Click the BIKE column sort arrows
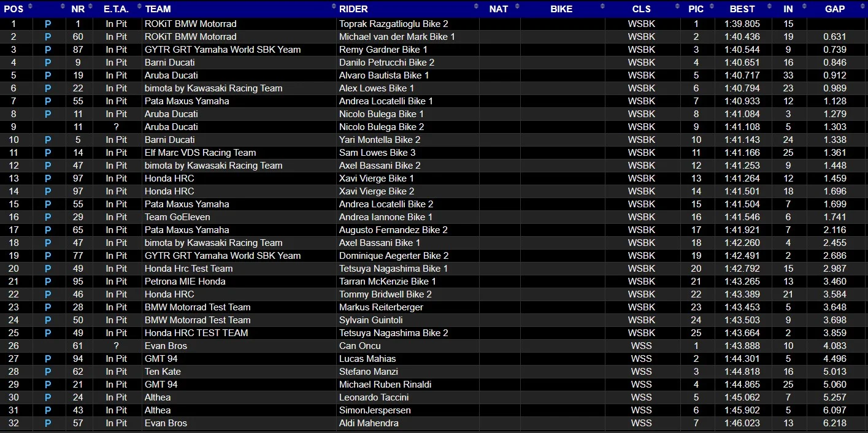 tap(602, 7)
